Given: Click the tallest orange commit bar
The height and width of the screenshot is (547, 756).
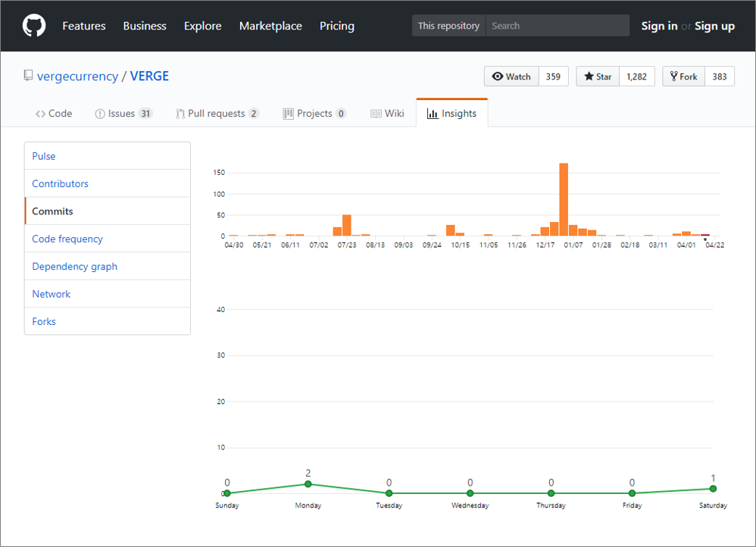Looking at the screenshot, I should (x=564, y=199).
